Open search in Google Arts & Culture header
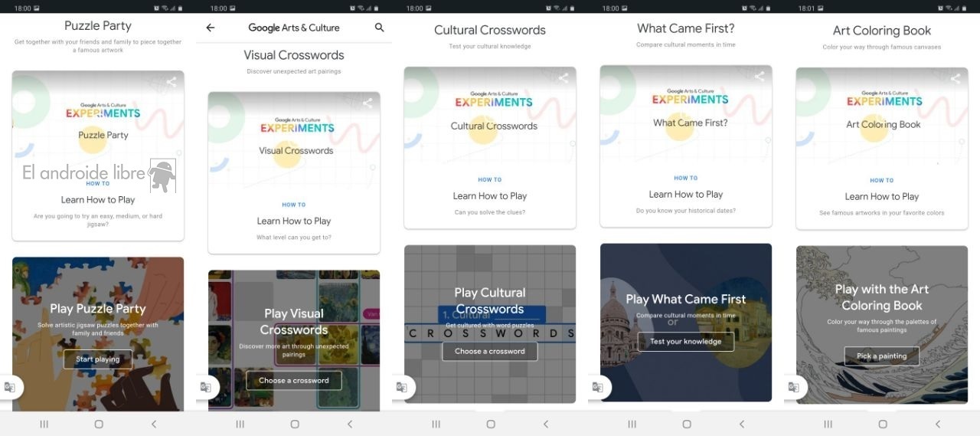Image resolution: width=980 pixels, height=436 pixels. click(379, 28)
